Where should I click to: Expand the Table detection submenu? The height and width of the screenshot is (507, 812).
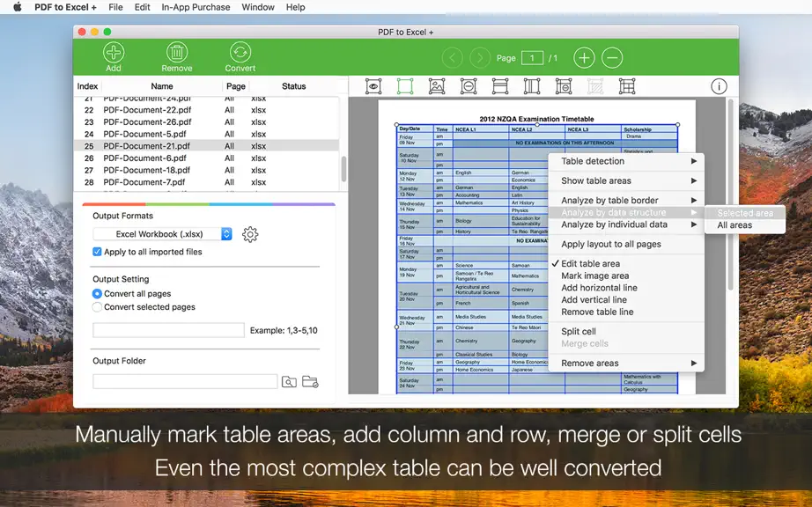pyautogui.click(x=626, y=161)
